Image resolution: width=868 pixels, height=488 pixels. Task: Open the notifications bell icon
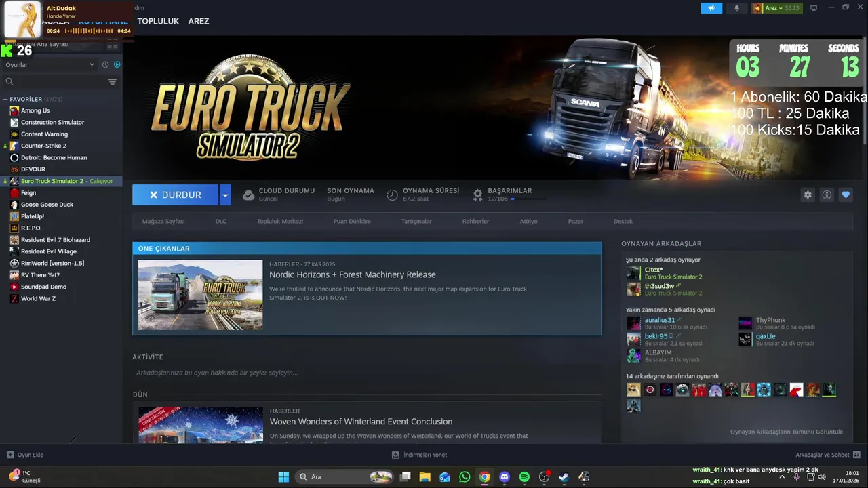737,8
